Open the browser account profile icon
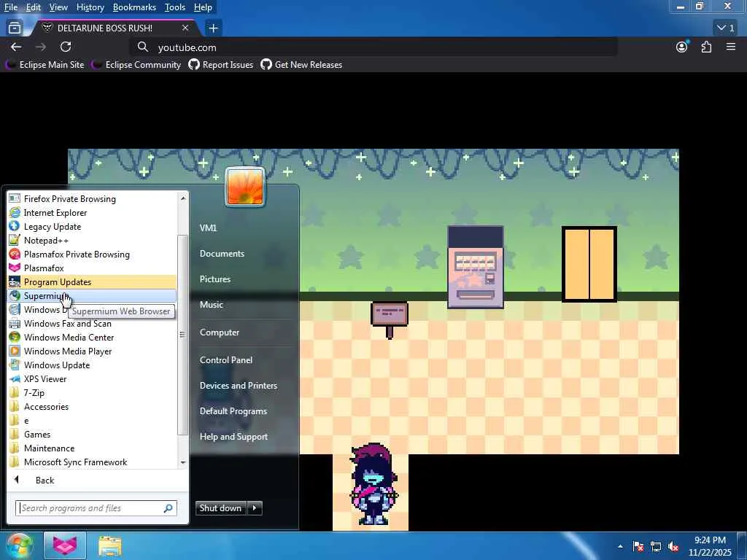Viewport: 747px width, 560px height. pos(682,47)
